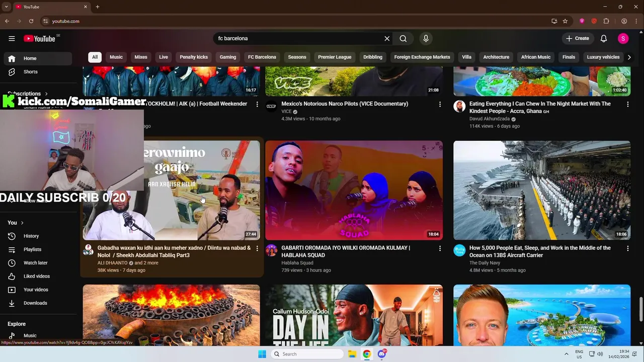The height and width of the screenshot is (362, 644).
Task: Click the page vertical scrollbar
Action: click(x=641, y=309)
